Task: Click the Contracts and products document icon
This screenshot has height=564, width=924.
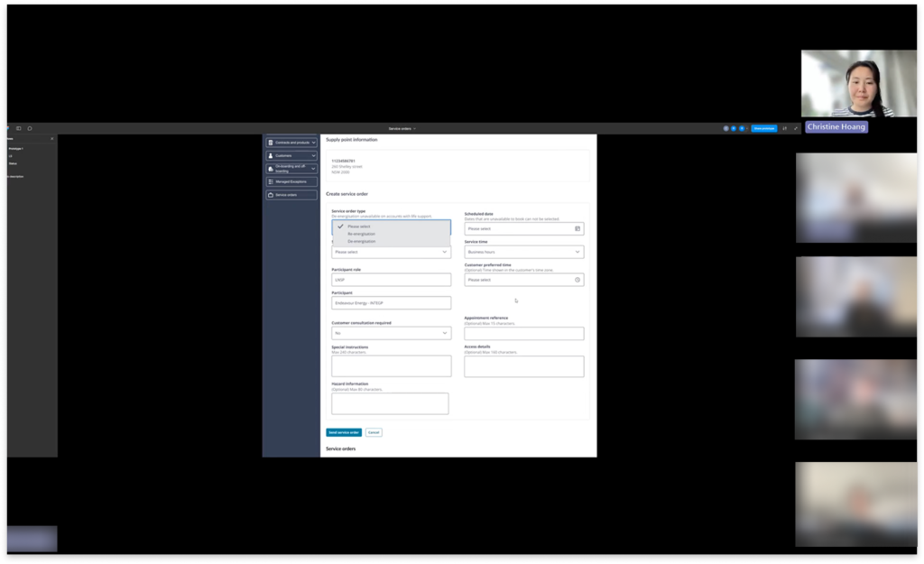Action: [271, 143]
